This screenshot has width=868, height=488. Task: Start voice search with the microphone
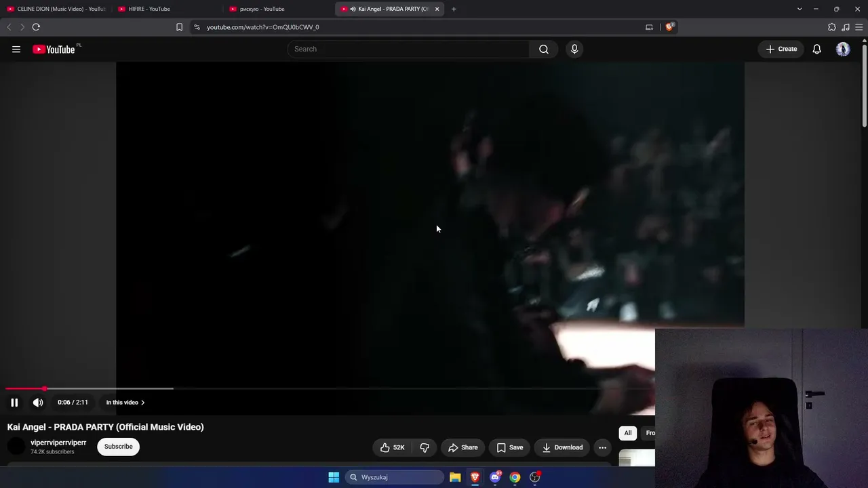574,49
